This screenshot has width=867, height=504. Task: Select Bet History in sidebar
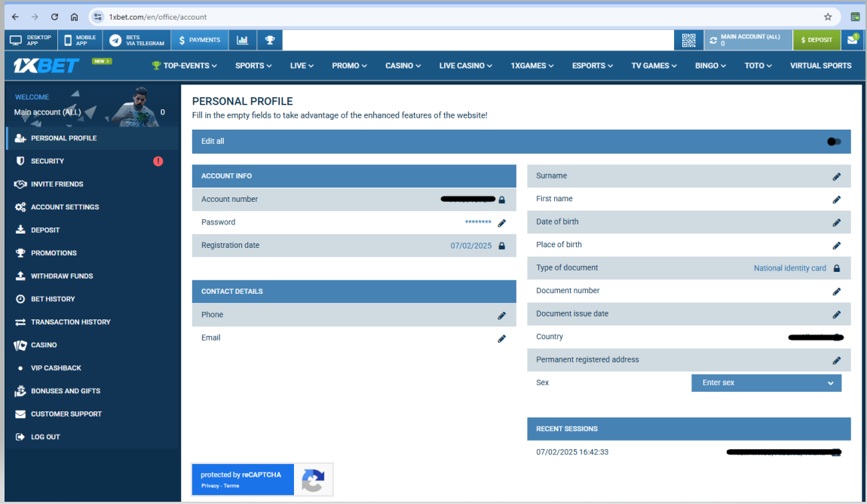[x=53, y=299]
